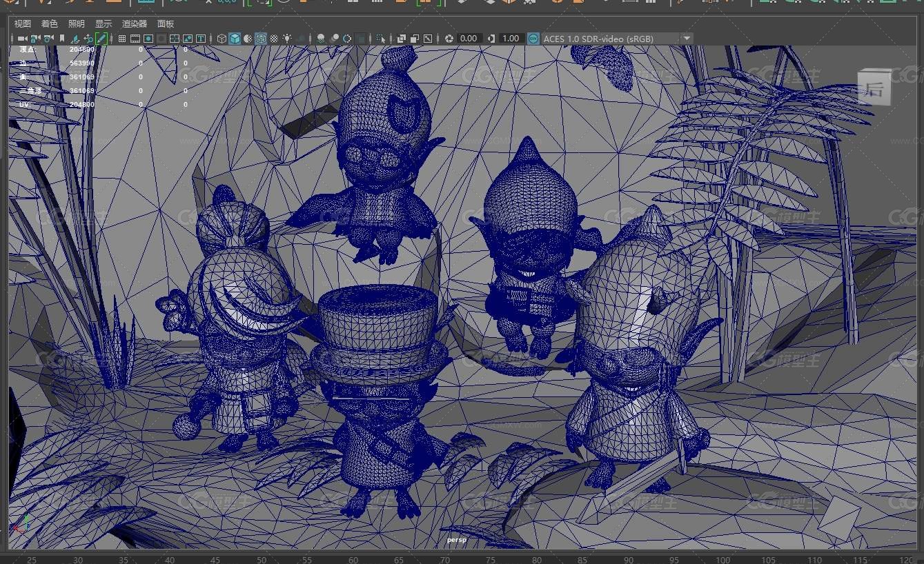924x564 pixels.
Task: Click the 后 view cube face
Action: click(874, 88)
